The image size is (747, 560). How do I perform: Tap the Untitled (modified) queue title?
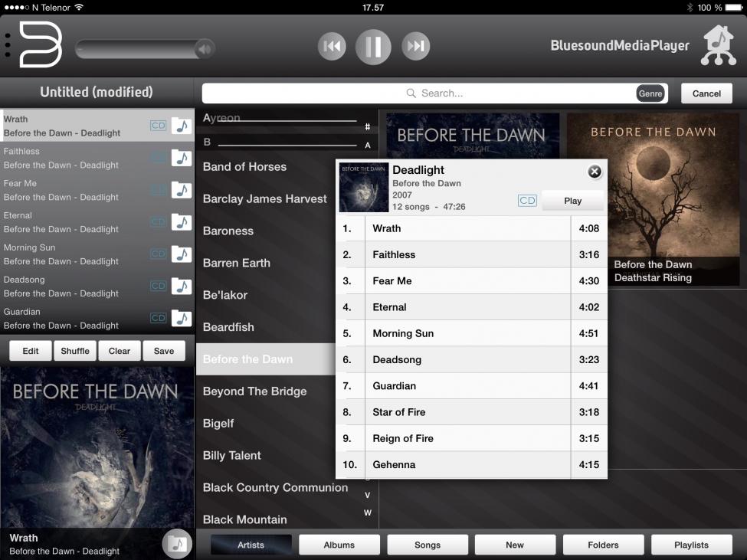pyautogui.click(x=97, y=92)
